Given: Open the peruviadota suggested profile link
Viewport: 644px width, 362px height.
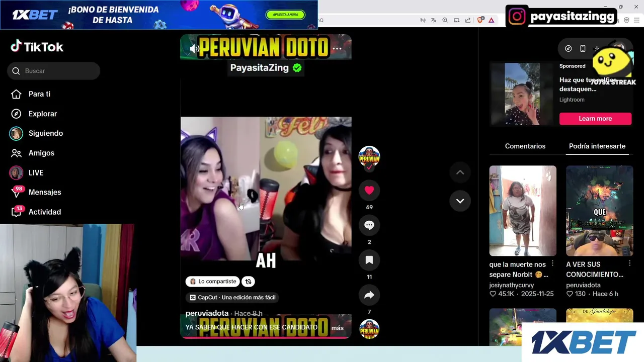Looking at the screenshot, I should 583,285.
